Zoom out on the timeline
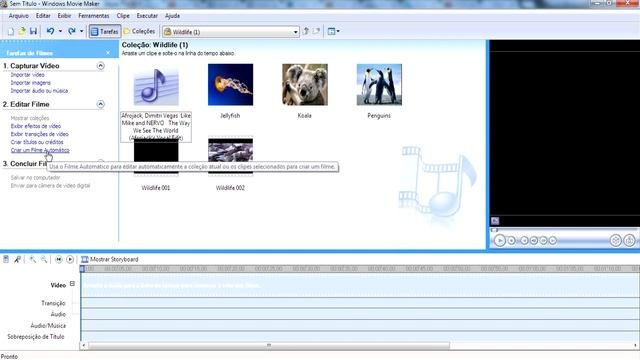 point(44,259)
